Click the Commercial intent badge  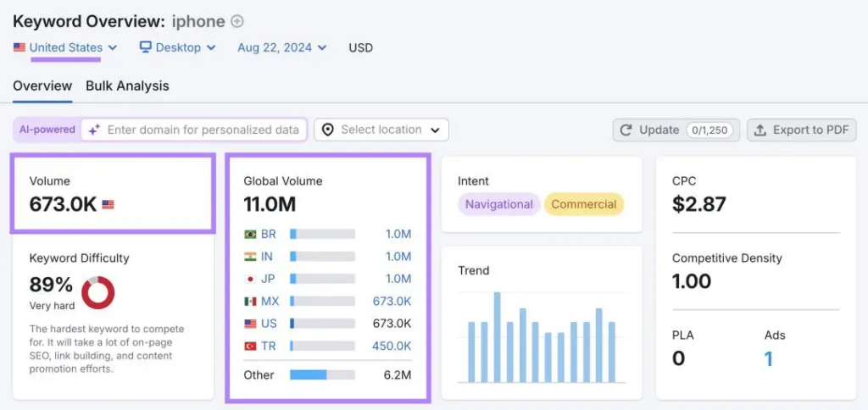coord(583,204)
